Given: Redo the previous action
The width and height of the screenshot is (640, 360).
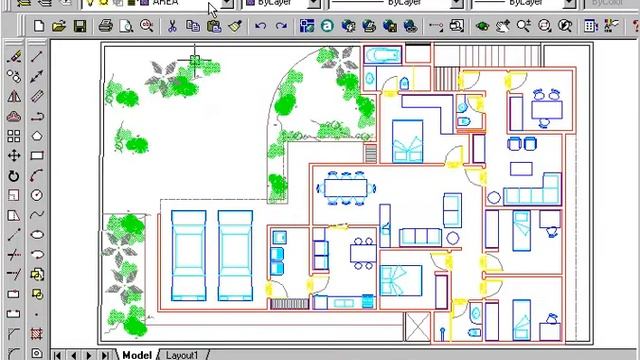Looking at the screenshot, I should pyautogui.click(x=281, y=26).
